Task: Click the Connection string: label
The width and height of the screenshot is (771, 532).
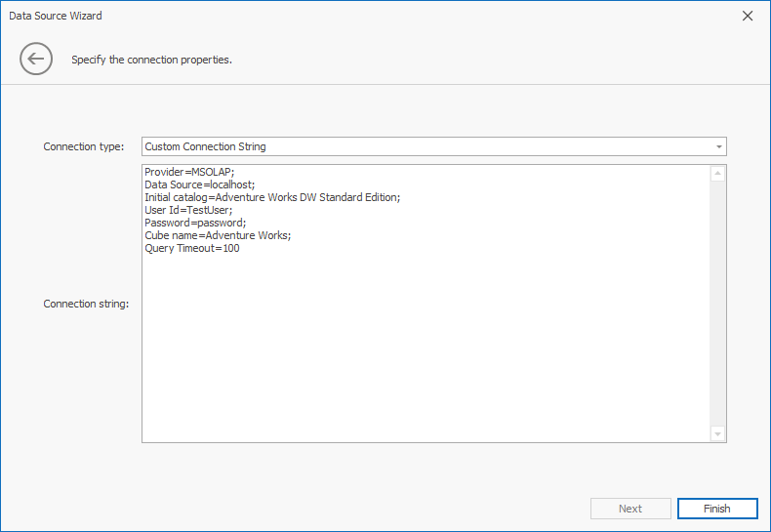Action: (86, 304)
